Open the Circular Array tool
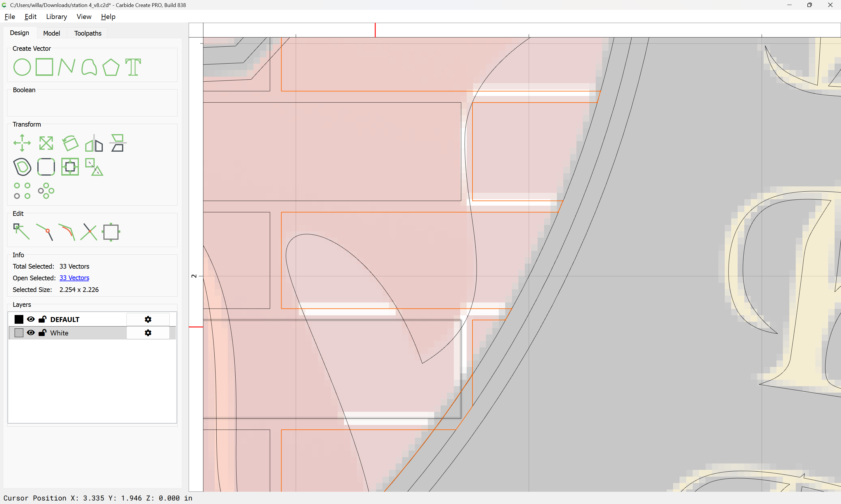This screenshot has width=841, height=504. 46,191
